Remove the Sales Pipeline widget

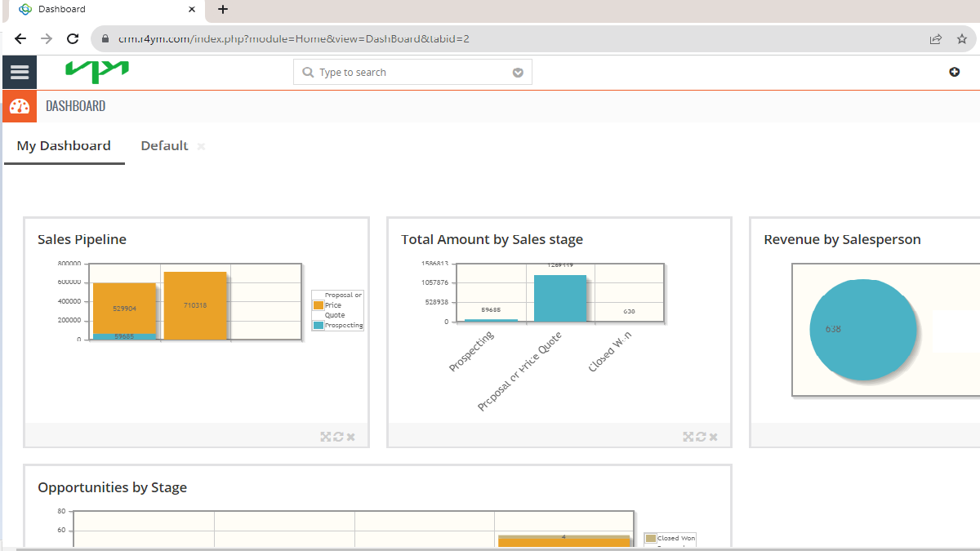tap(351, 437)
